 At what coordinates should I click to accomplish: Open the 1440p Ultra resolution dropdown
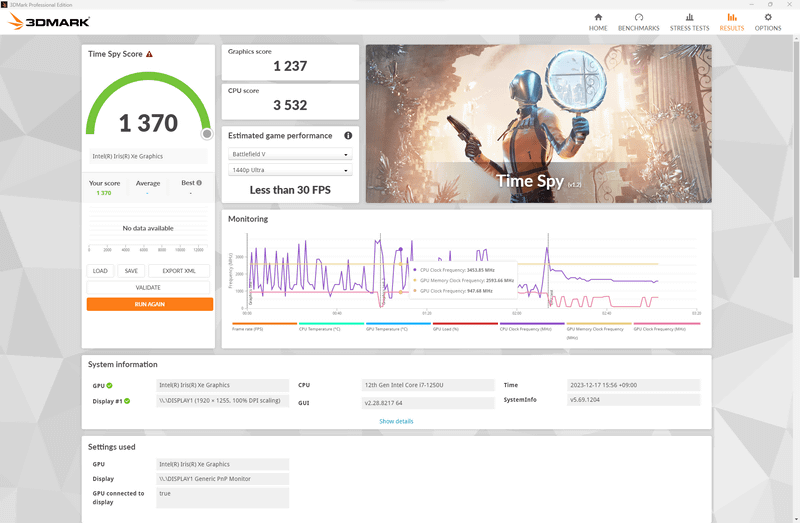pos(290,170)
